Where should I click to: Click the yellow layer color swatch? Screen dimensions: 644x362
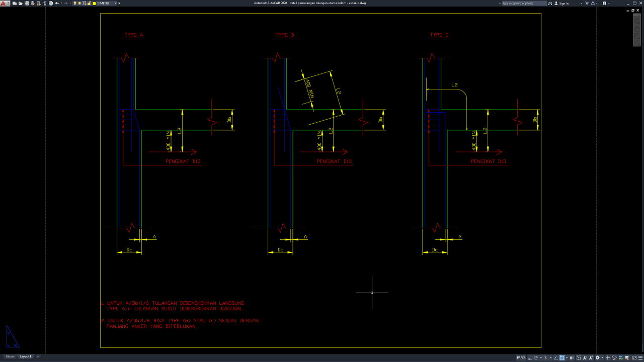94,3
